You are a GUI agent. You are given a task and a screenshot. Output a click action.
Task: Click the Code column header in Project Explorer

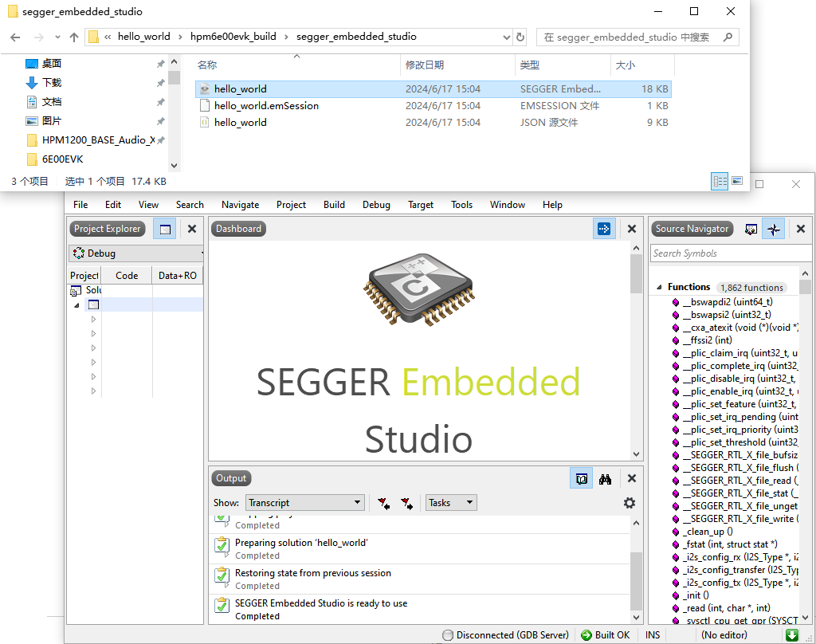127,276
